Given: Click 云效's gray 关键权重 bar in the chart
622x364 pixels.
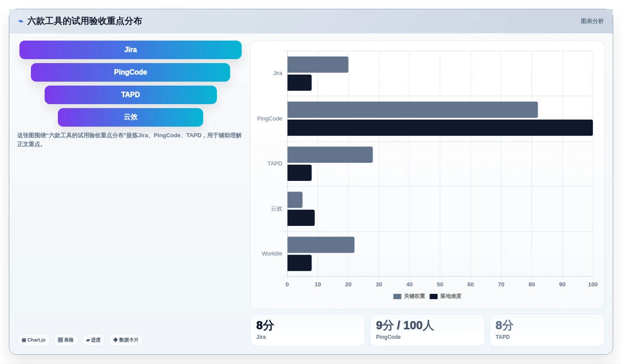Looking at the screenshot, I should coord(295,200).
